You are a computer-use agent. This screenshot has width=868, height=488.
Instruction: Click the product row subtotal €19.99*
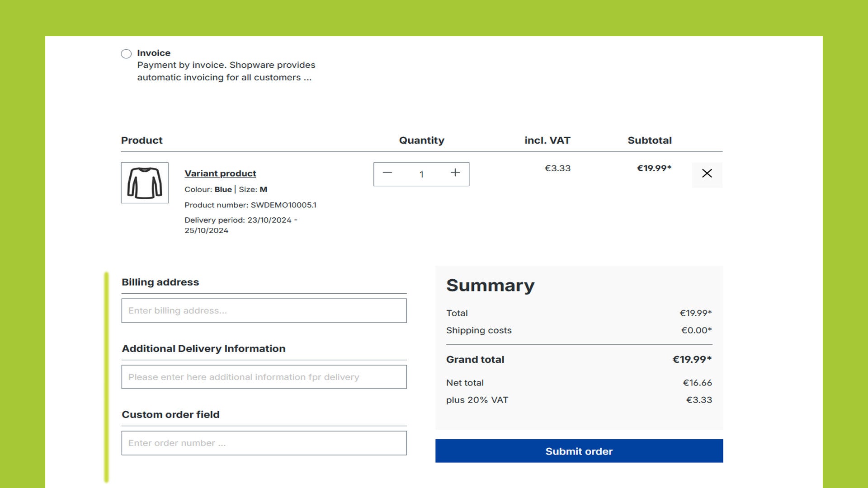654,168
